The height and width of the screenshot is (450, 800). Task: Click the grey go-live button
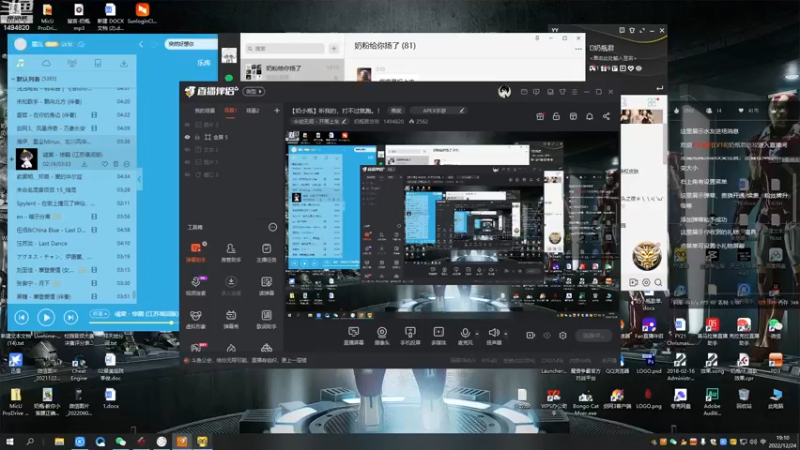[x=593, y=335]
